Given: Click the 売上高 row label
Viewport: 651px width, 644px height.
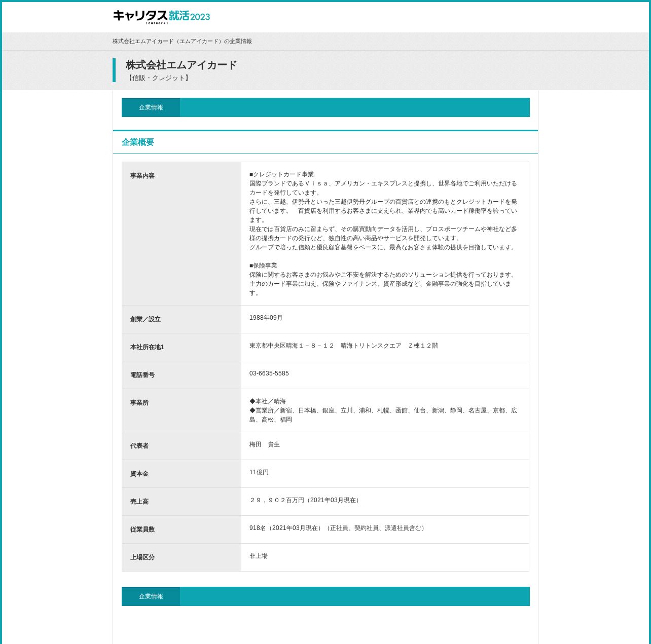Looking at the screenshot, I should click(139, 502).
